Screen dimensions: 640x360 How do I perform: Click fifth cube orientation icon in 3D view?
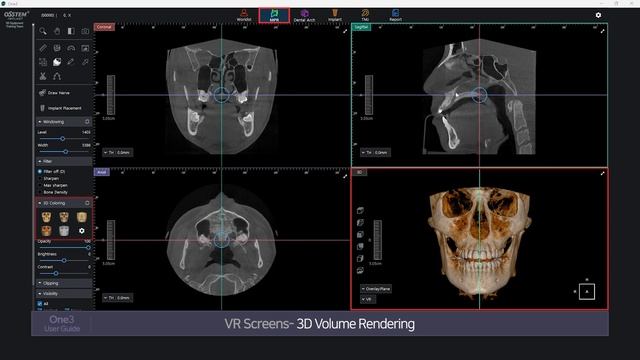(x=360, y=258)
